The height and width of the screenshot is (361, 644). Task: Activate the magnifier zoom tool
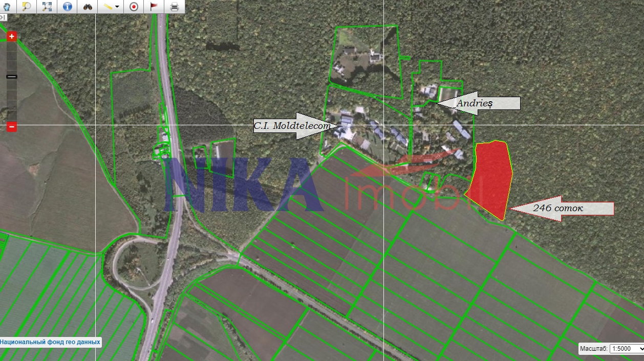(x=27, y=7)
